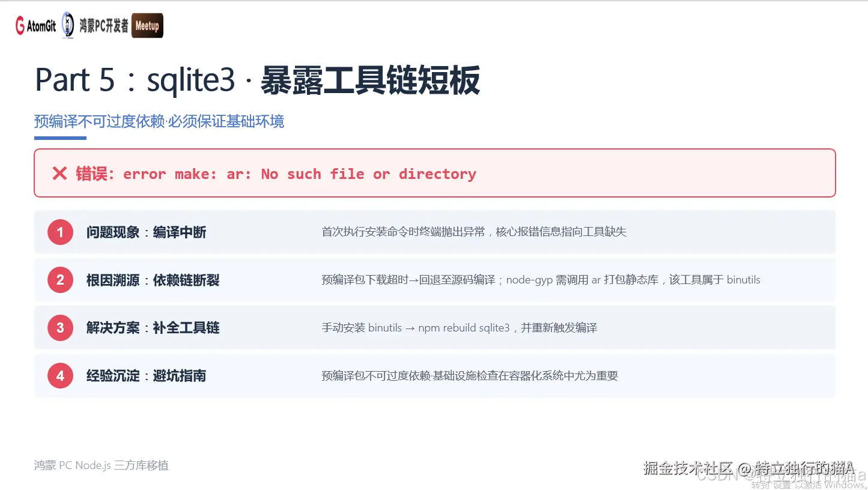The height and width of the screenshot is (490, 868).
Task: Click the AtomGit logo icon
Action: 35,26
